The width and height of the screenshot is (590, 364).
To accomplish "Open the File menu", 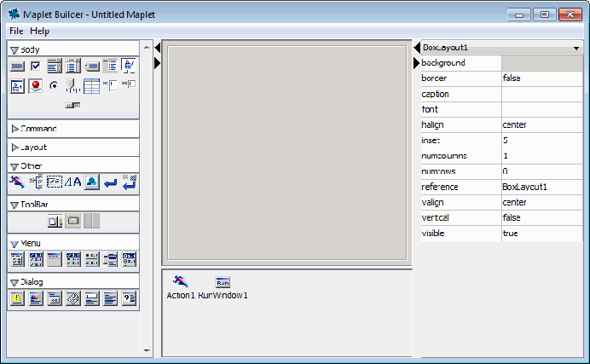I will point(16,31).
